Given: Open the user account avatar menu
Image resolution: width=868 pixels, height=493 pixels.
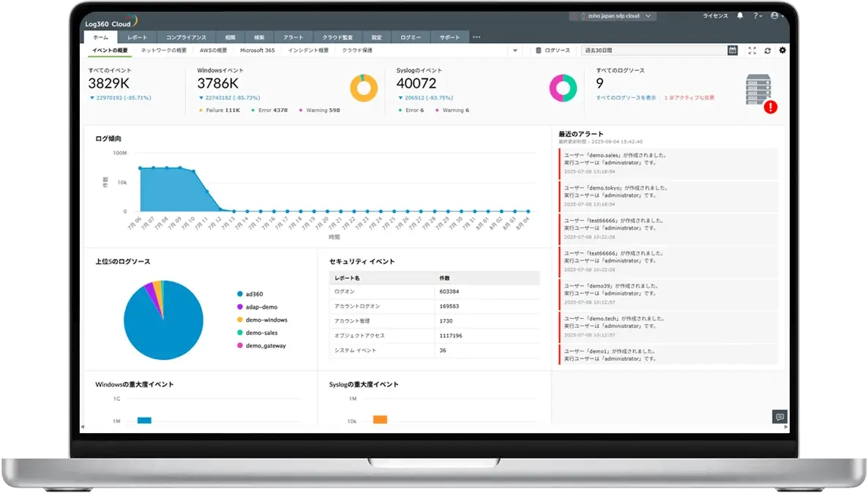Looking at the screenshot, I should pos(776,16).
